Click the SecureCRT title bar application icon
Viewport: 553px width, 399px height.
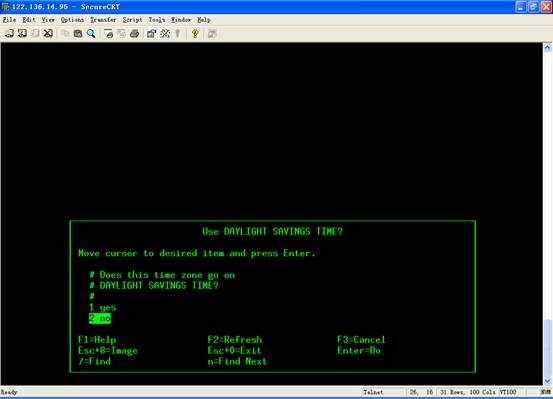point(5,7)
